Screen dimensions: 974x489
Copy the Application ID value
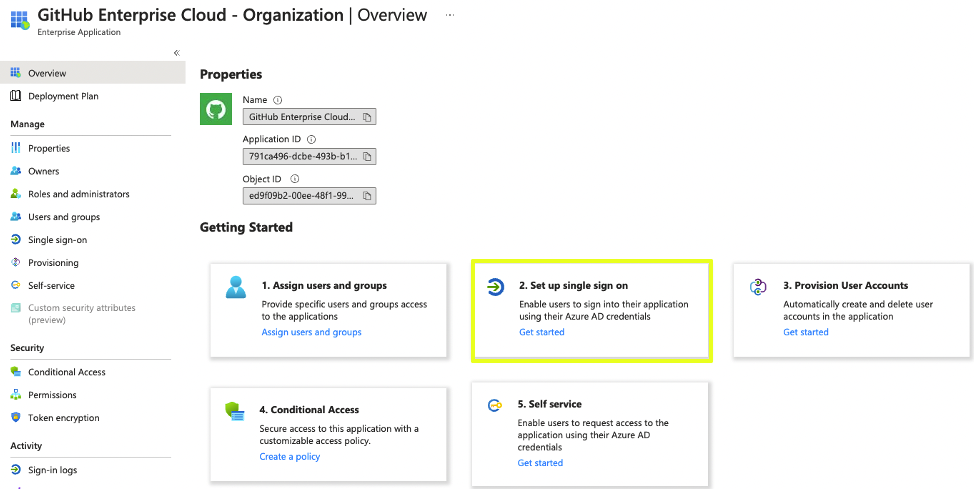pyautogui.click(x=367, y=157)
